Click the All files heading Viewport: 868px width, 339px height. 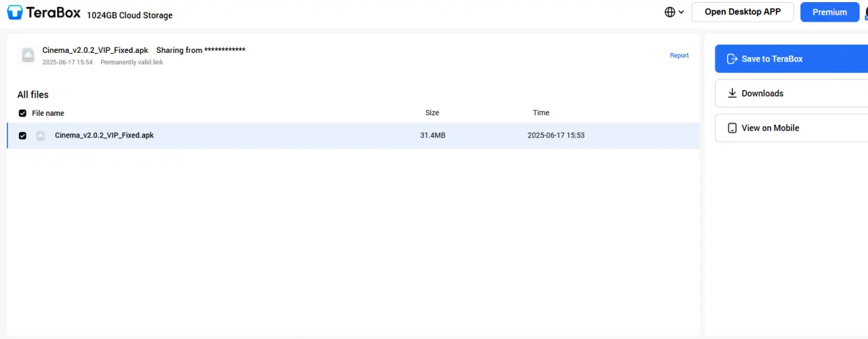tap(33, 95)
